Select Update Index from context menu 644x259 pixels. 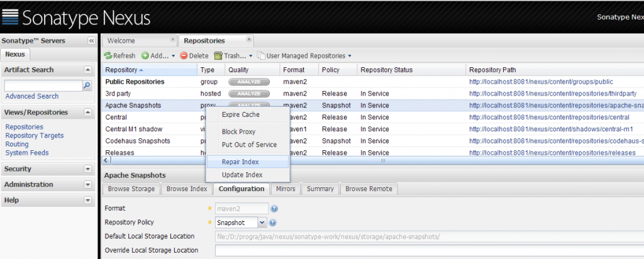(x=248, y=175)
